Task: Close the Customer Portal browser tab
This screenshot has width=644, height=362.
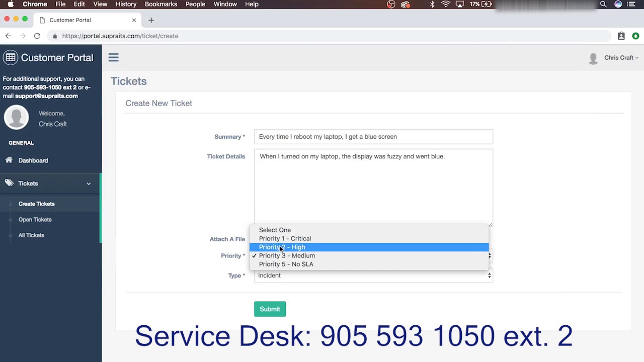Action: tap(134, 20)
